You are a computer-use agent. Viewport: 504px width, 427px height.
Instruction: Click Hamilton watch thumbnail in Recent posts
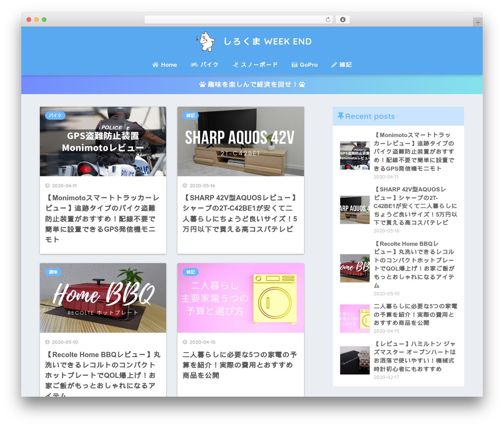[355, 360]
